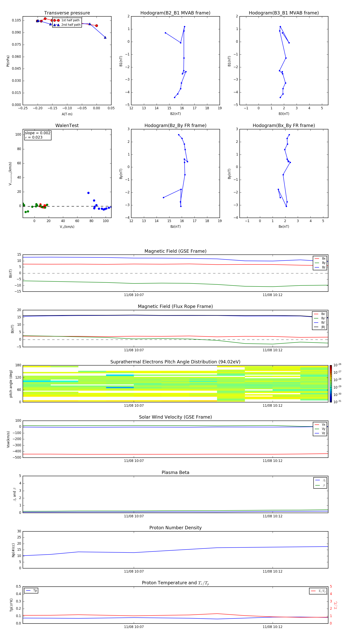Image resolution: width=351 pixels, height=644 pixels.
Task: Click the "Proton Temperature and Te/Tp" title
Action: (x=175, y=583)
